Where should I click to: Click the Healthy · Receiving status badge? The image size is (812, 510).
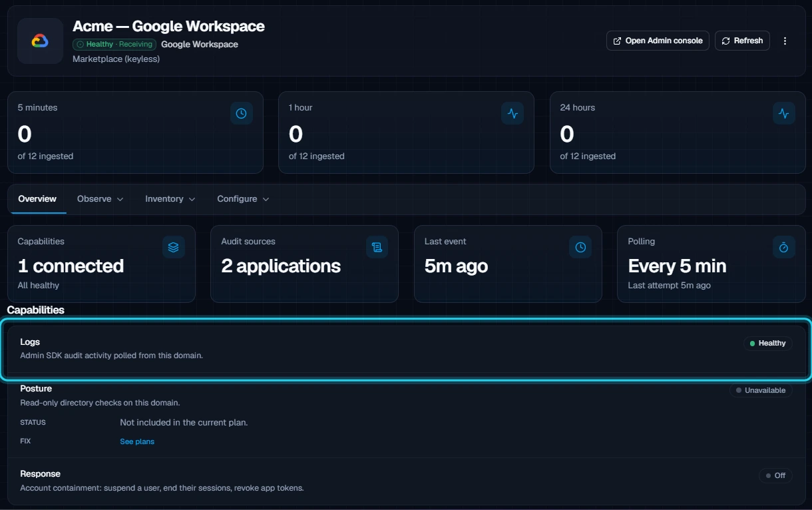[114, 45]
